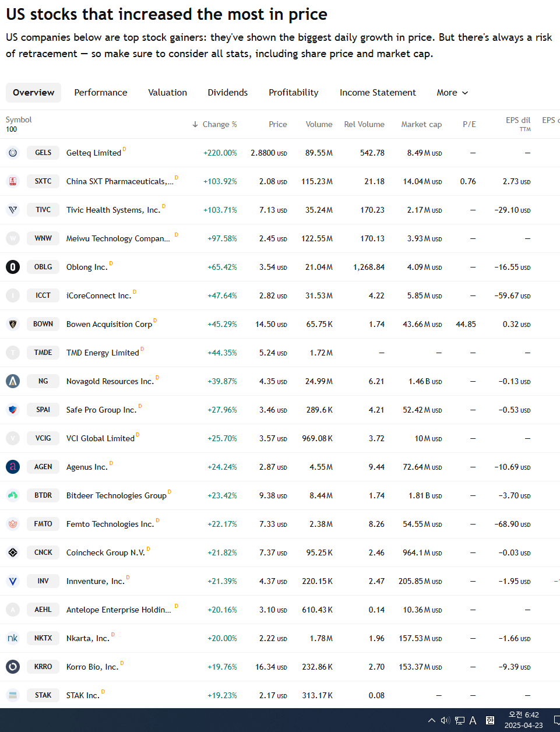Viewport: 560px width, 732px height.
Task: Open the Income Statement tab
Action: 378,93
